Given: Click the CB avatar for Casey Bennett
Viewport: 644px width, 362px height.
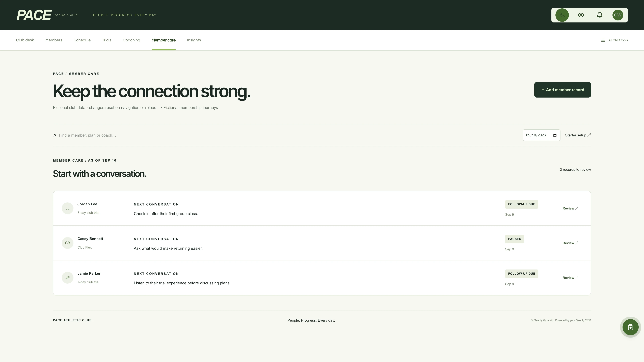Looking at the screenshot, I should click(x=67, y=243).
